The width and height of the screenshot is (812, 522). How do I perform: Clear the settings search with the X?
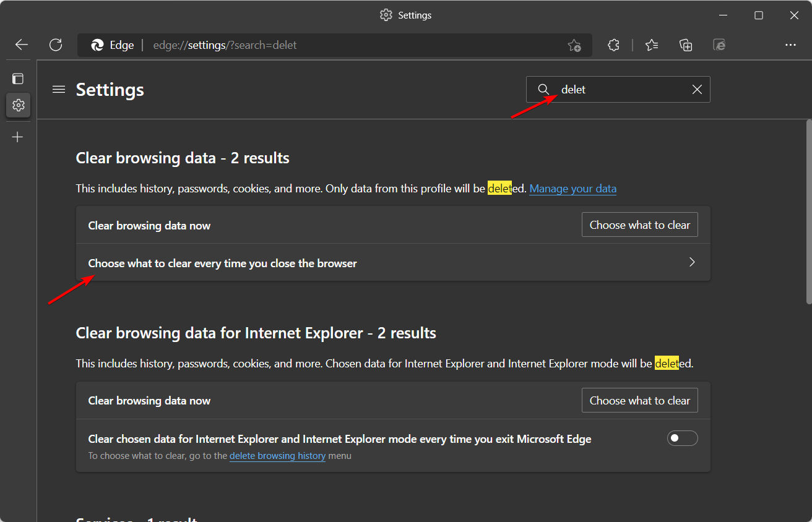click(697, 90)
